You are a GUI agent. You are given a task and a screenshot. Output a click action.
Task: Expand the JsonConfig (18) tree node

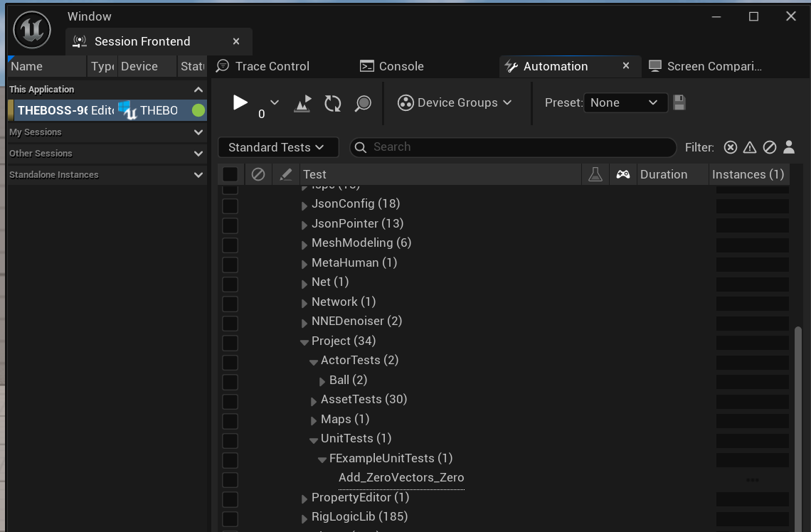coord(304,206)
